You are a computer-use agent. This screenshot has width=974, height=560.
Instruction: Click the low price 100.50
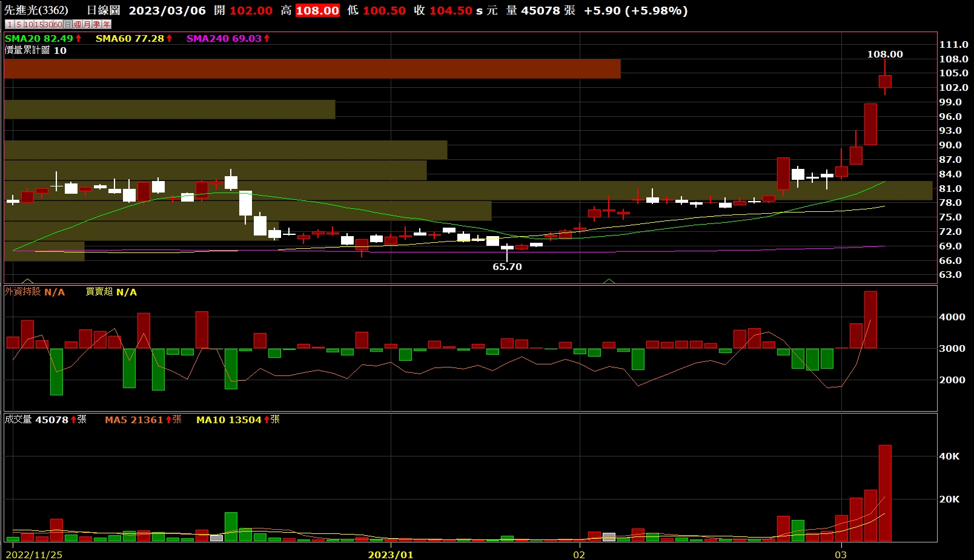pos(384,10)
